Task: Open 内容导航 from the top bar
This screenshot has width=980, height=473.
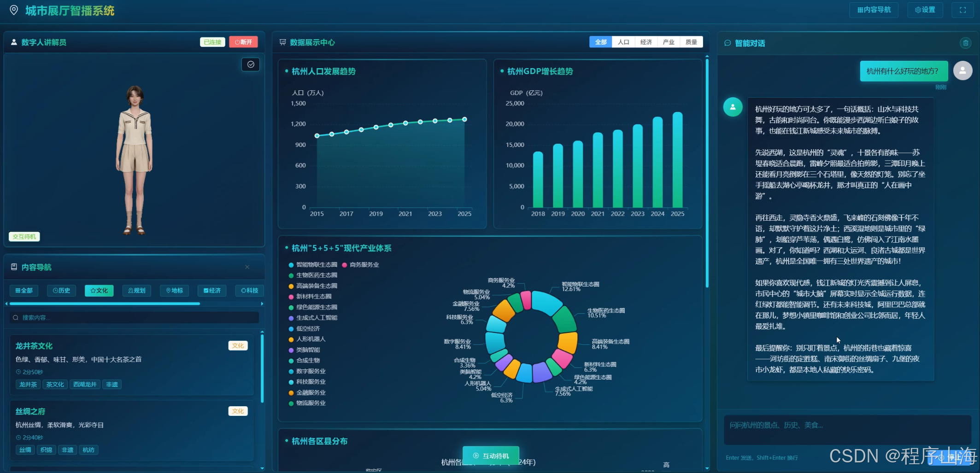Action: click(874, 10)
